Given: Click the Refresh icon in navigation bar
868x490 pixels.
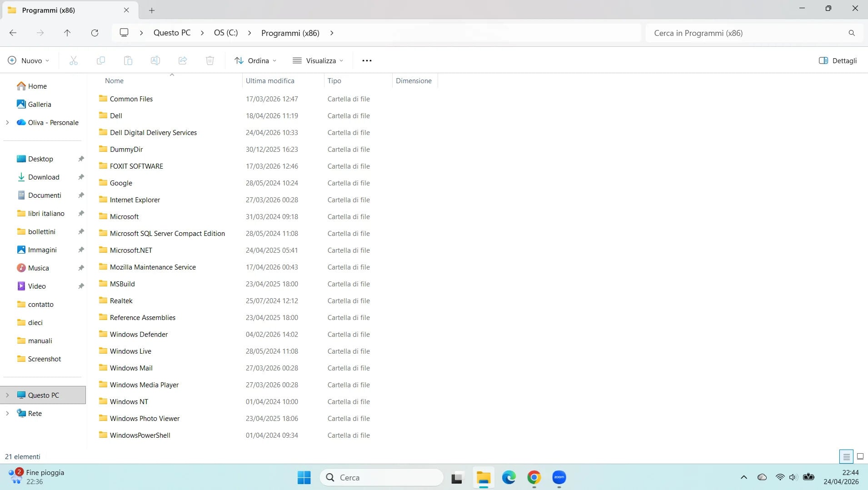Looking at the screenshot, I should [x=95, y=33].
